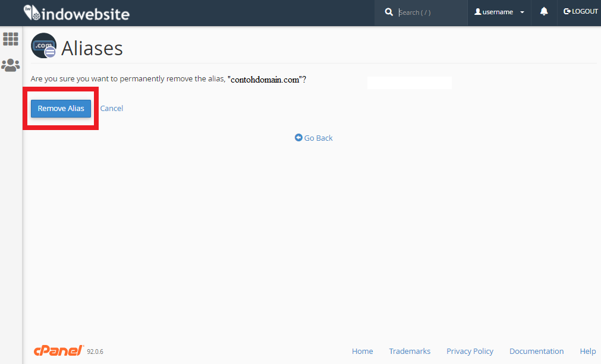Open User Manager people icon in sidebar
Viewport: 601px width, 364px height.
click(11, 65)
